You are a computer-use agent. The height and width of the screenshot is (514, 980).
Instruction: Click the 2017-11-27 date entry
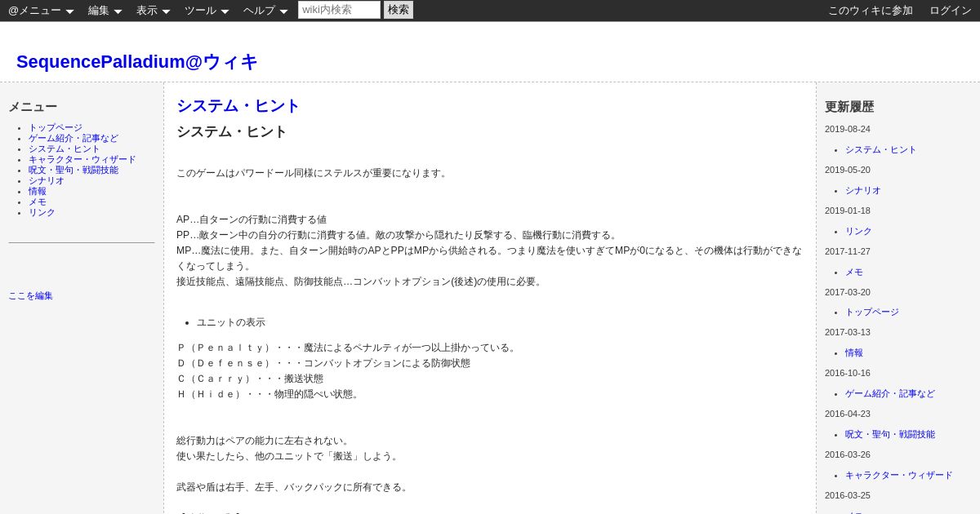point(848,251)
